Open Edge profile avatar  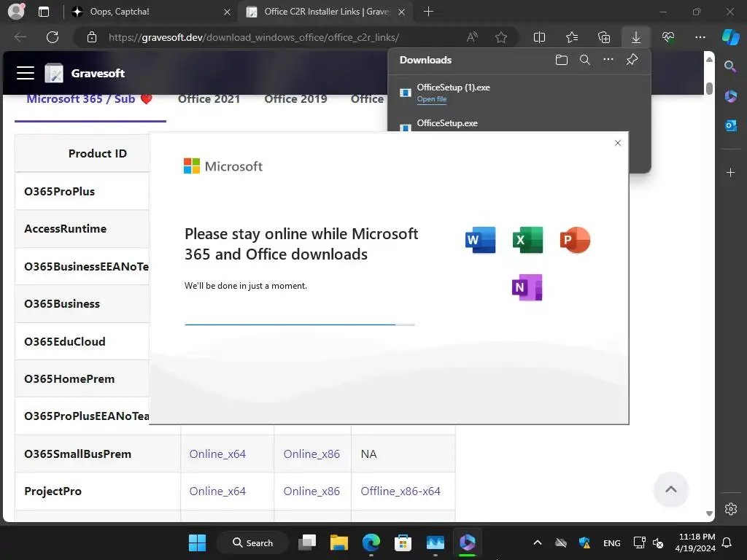pyautogui.click(x=17, y=12)
